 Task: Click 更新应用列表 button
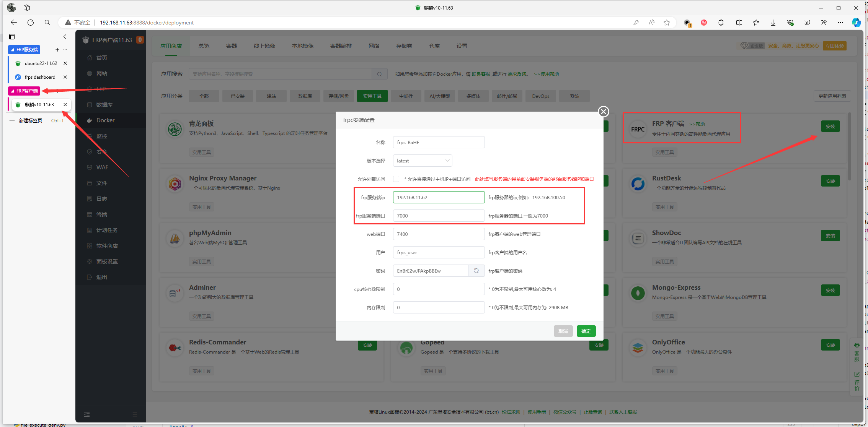(x=832, y=96)
